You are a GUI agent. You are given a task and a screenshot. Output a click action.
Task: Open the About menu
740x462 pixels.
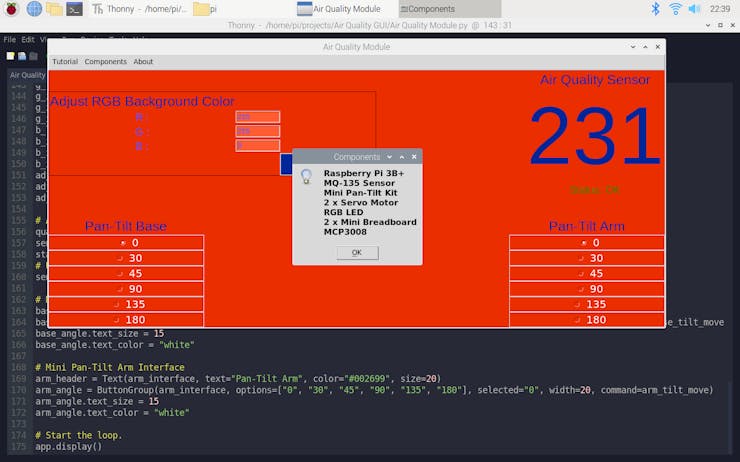(143, 61)
